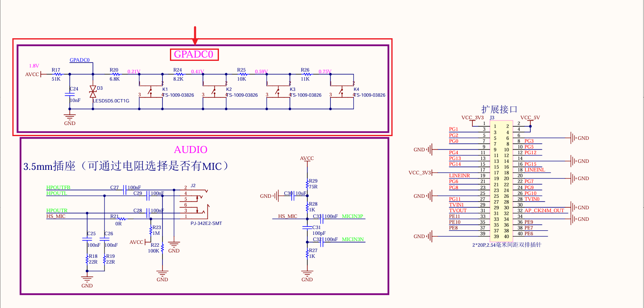The width and height of the screenshot is (644, 308).
Task: Select the R28 resistor symbol
Action: (x=307, y=207)
